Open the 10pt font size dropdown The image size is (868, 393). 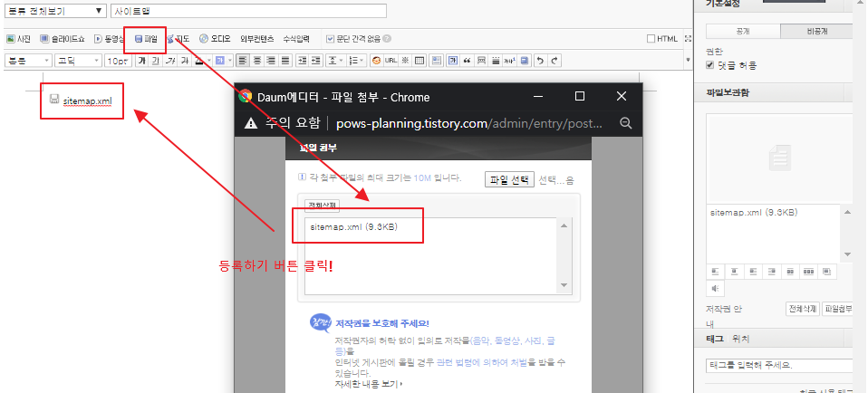(118, 61)
